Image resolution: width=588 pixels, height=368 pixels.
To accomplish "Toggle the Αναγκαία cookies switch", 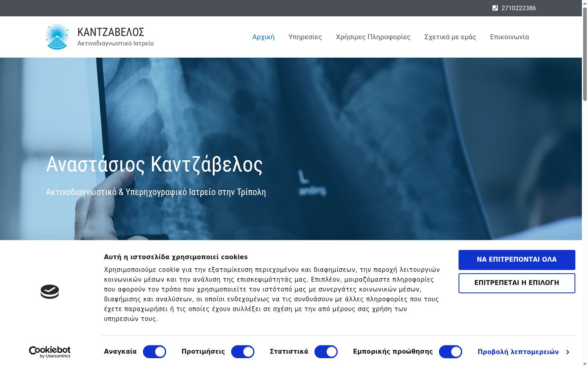I will point(154,352).
